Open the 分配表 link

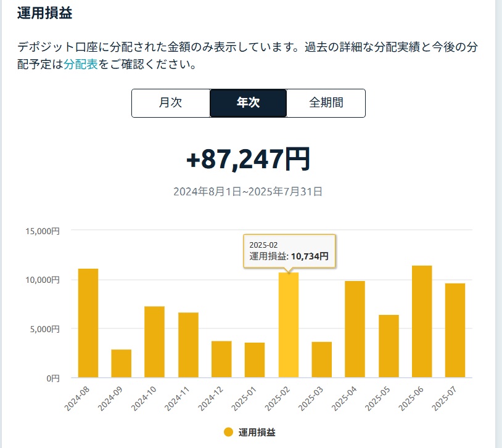click(x=81, y=64)
